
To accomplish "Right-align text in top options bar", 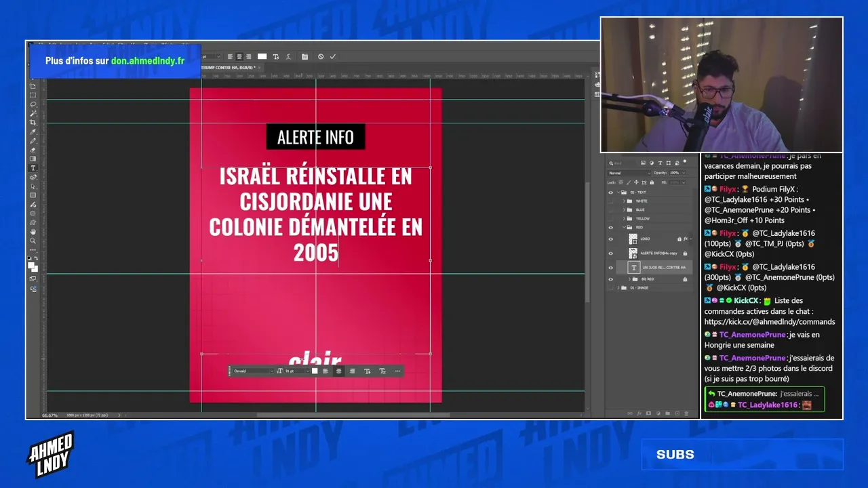I will coord(249,57).
